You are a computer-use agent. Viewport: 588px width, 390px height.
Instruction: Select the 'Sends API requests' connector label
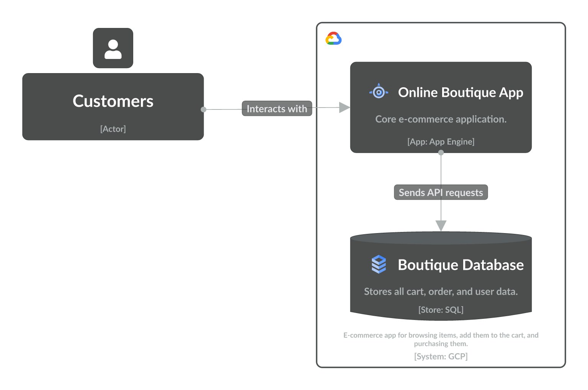pyautogui.click(x=441, y=193)
